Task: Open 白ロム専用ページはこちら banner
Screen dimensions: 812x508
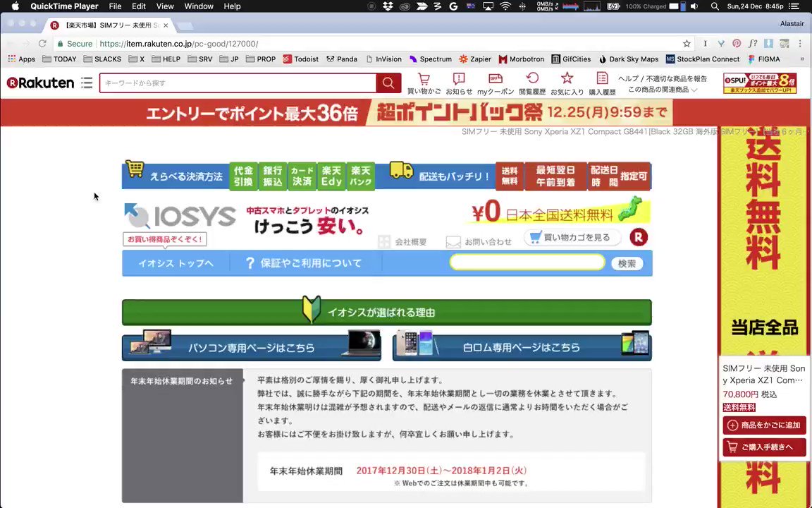Action: pyautogui.click(x=522, y=346)
